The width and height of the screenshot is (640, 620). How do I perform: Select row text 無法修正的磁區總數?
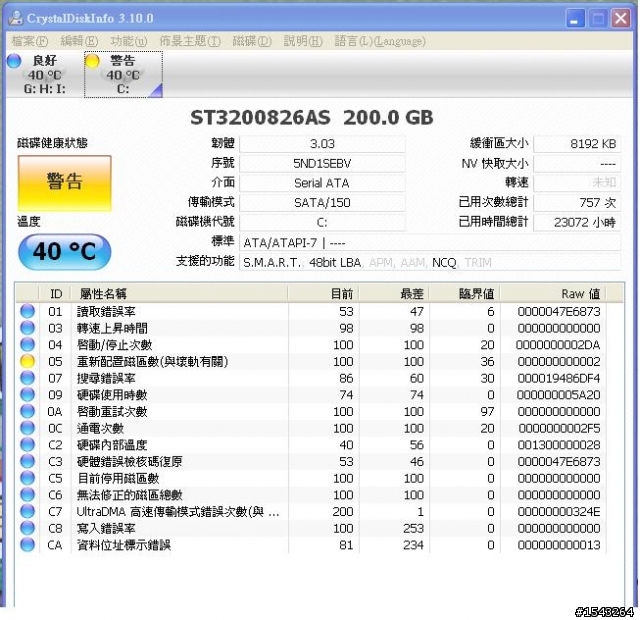point(129,495)
